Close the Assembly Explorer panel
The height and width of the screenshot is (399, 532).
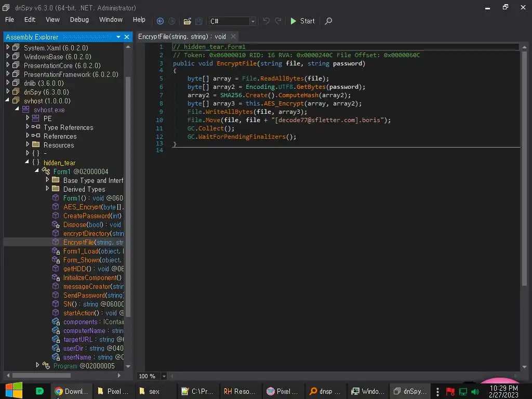click(x=127, y=37)
